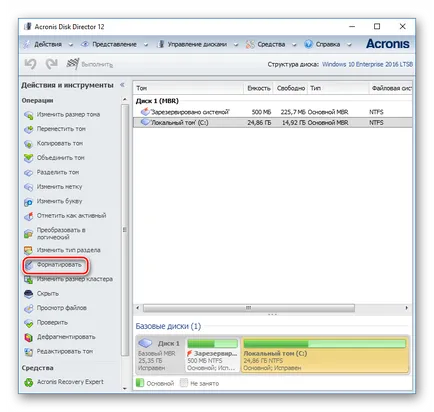Click the Дефрагментировать icon
Image resolution: width=434 pixels, height=412 pixels.
(29, 337)
